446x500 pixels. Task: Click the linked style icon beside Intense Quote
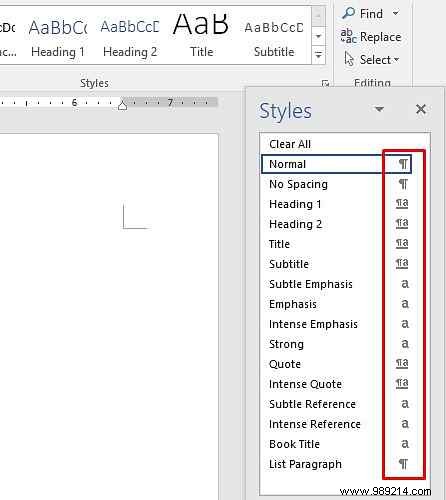pos(402,383)
